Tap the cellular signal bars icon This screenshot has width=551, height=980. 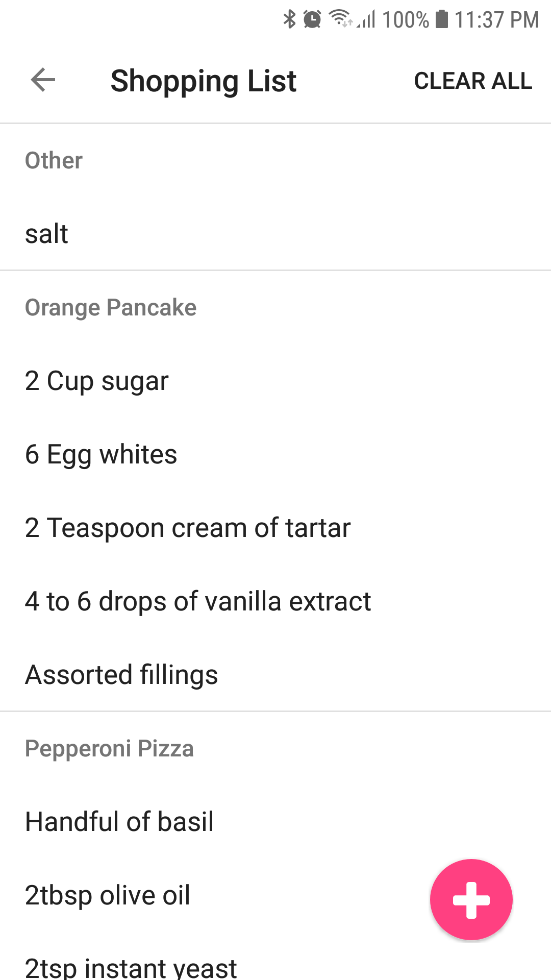367,20
